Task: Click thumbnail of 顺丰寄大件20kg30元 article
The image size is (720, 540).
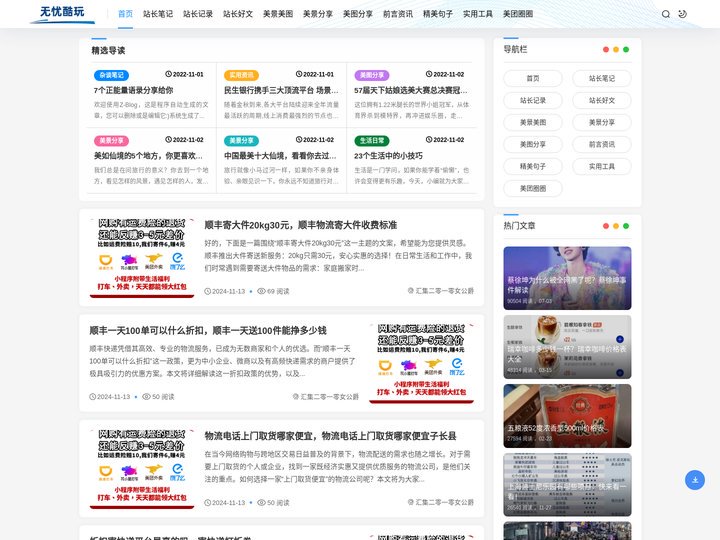Action: (142, 258)
